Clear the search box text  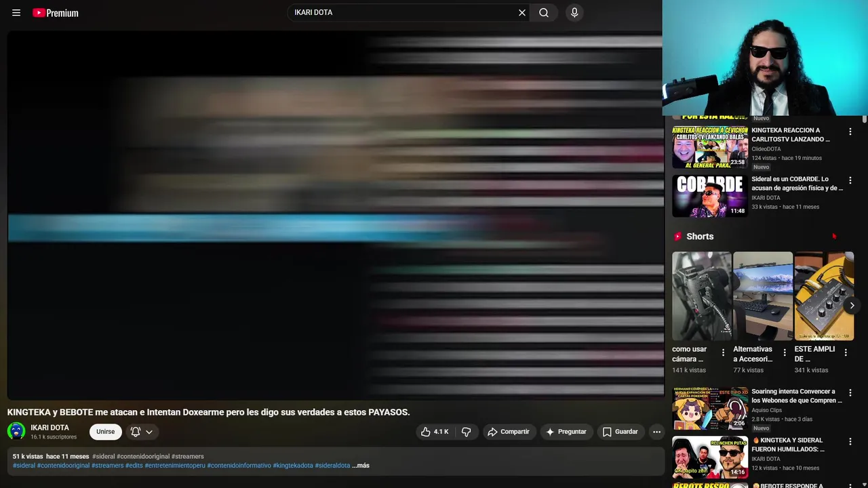coord(522,12)
